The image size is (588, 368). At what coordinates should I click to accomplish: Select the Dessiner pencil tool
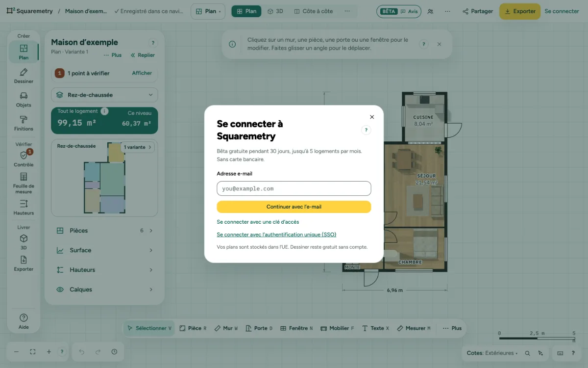pos(24,76)
